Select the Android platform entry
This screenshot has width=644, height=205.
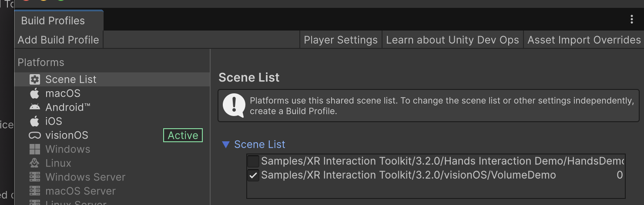pyautogui.click(x=67, y=107)
